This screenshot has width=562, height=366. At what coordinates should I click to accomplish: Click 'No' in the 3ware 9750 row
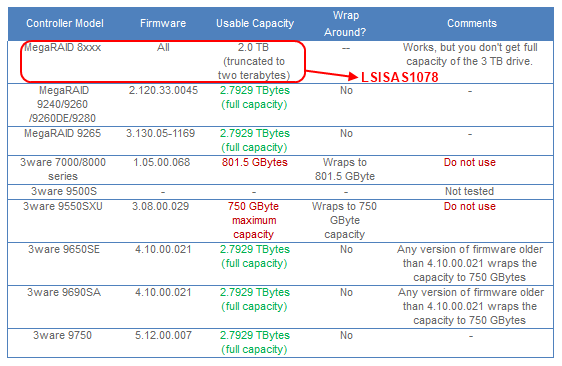tap(346, 336)
